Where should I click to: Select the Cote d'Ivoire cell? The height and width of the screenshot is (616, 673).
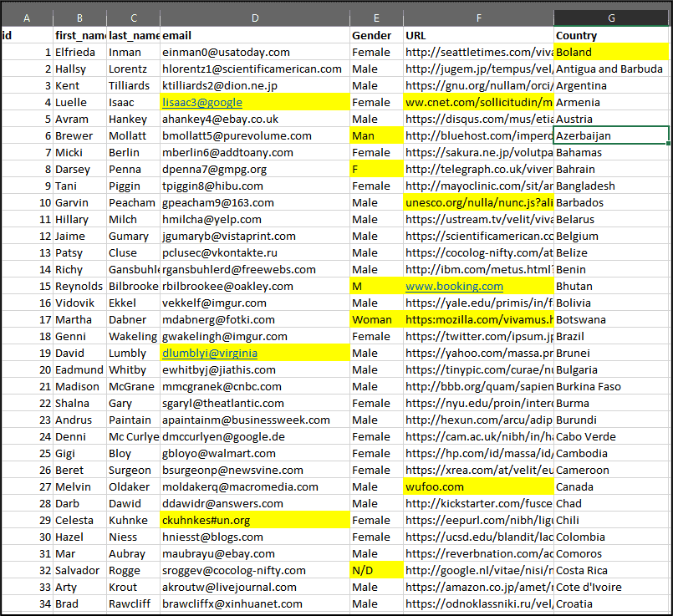pos(611,588)
